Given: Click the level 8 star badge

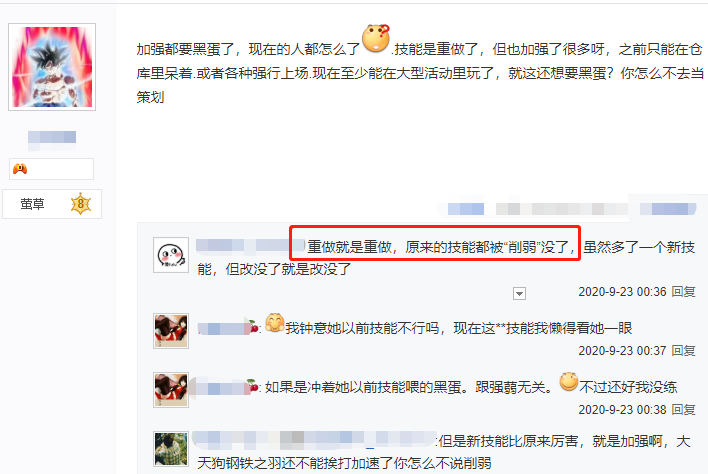Looking at the screenshot, I should (81, 204).
